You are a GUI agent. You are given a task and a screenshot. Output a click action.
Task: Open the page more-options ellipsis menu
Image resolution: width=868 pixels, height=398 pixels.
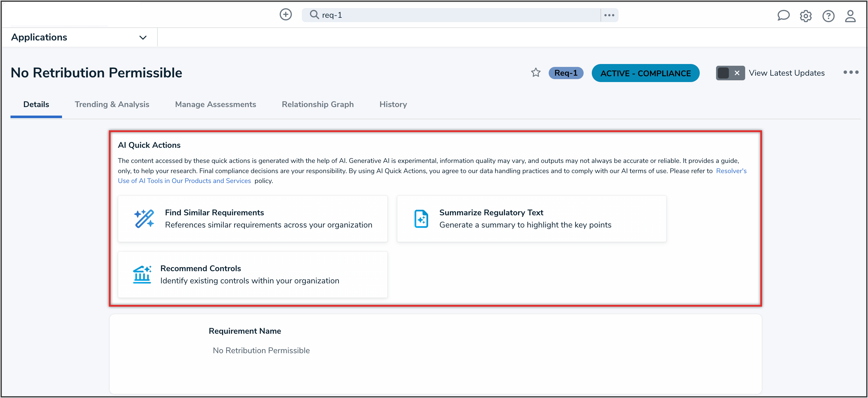851,72
